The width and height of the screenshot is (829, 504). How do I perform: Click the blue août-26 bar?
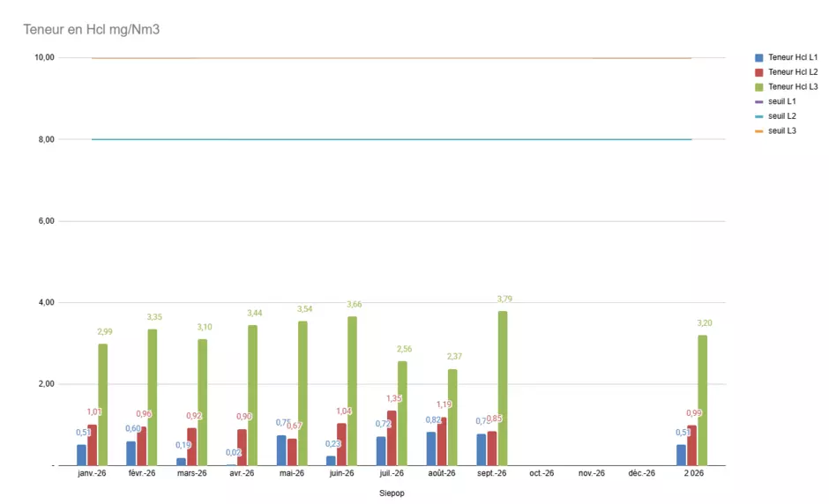click(x=431, y=448)
